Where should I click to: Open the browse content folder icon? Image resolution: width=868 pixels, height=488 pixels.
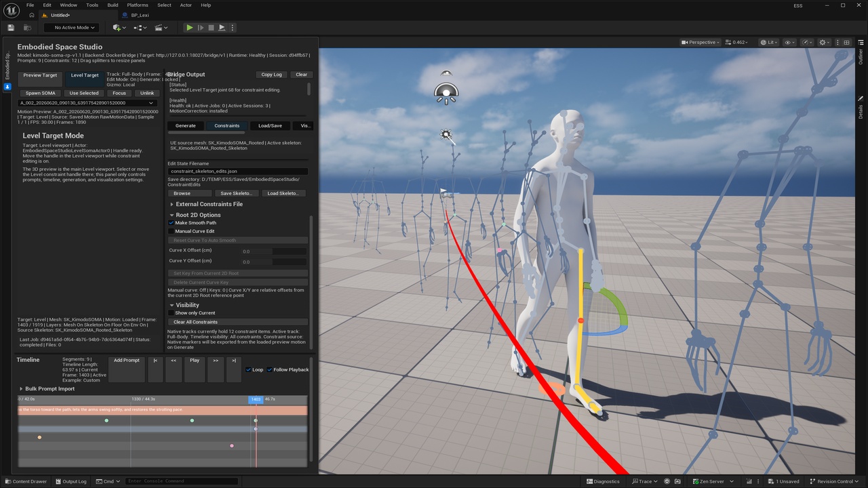point(27,28)
